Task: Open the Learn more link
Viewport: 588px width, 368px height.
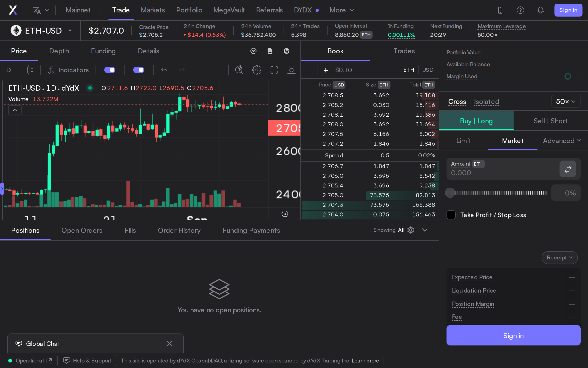Action: 365,360
